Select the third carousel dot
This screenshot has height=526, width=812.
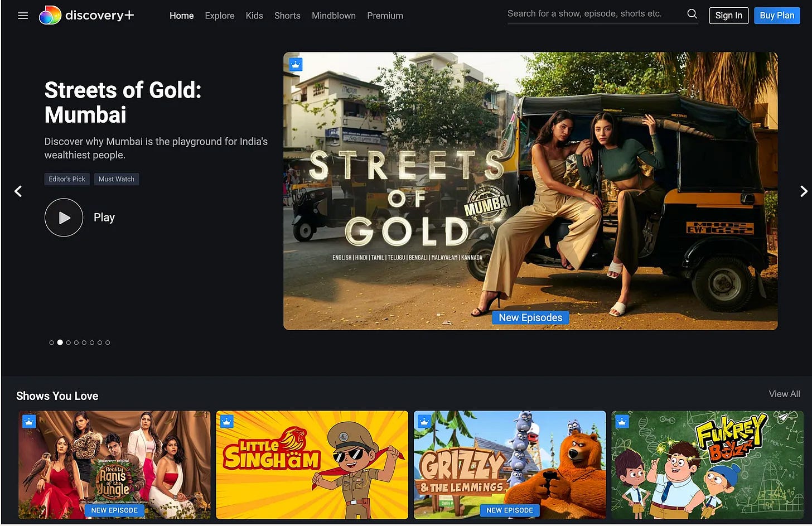pos(69,342)
